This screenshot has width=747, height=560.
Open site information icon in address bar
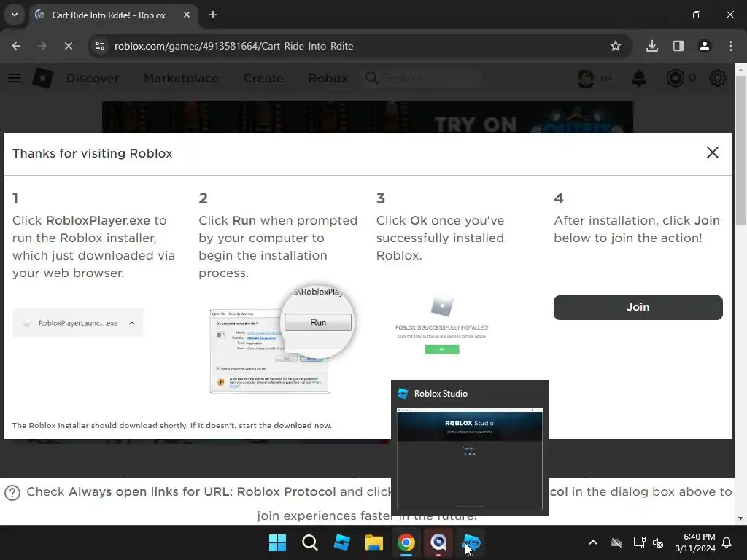[100, 46]
